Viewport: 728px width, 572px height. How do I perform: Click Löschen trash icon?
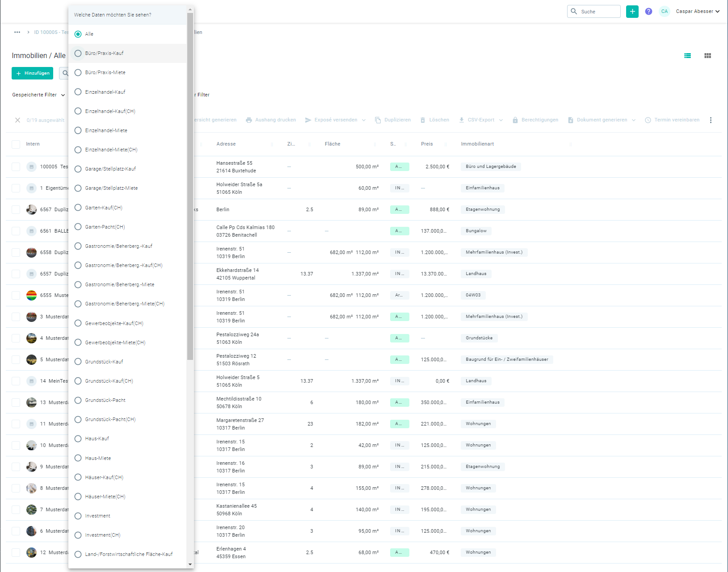423,120
